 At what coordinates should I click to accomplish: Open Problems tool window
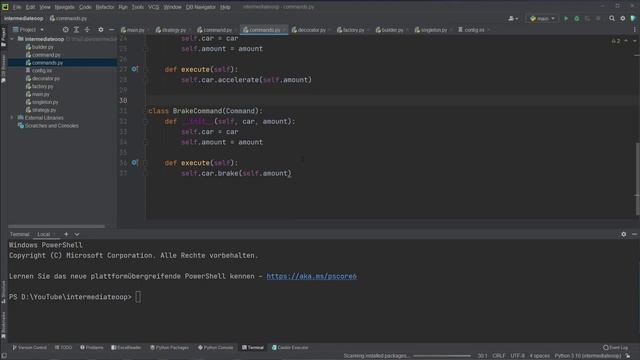coord(92,348)
